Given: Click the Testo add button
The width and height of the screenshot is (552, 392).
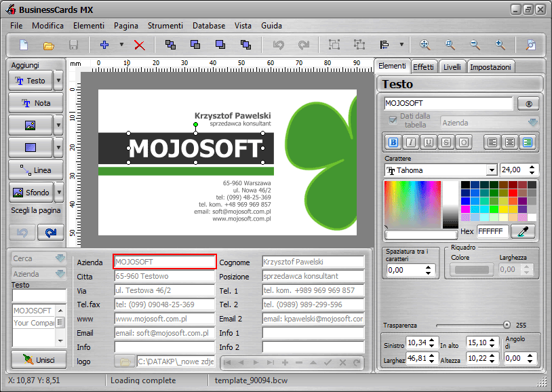Looking at the screenshot, I should [x=31, y=81].
